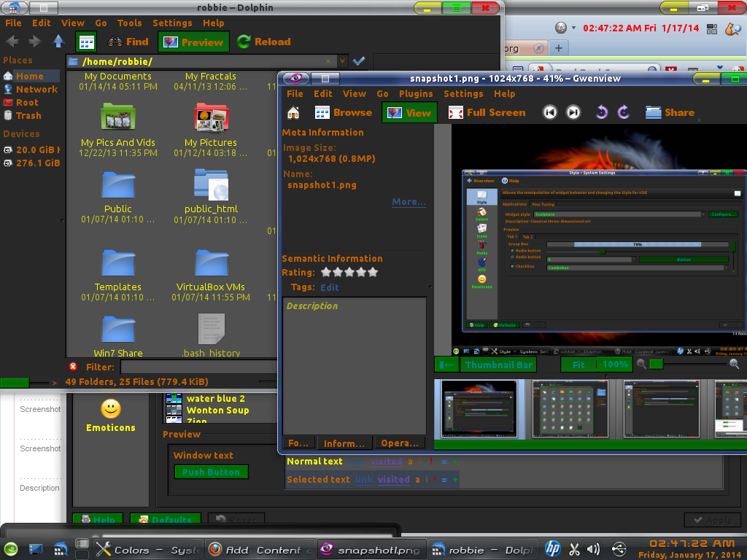Open Emoticons in System Settings sidebar

111,416
